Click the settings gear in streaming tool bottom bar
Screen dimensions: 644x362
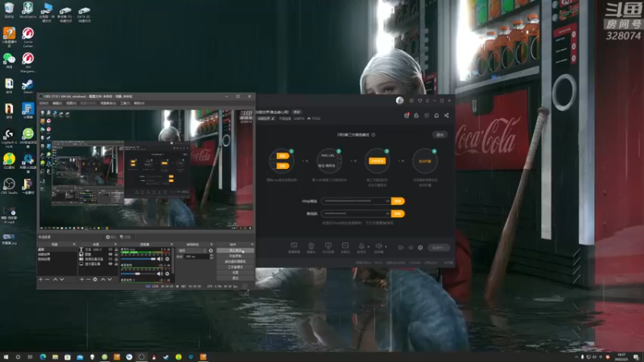[420, 248]
